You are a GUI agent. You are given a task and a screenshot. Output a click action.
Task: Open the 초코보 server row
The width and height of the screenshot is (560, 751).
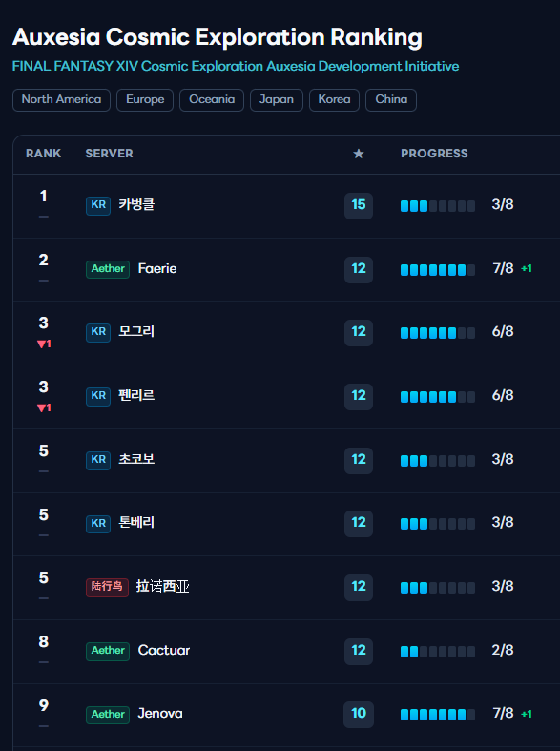[286, 461]
